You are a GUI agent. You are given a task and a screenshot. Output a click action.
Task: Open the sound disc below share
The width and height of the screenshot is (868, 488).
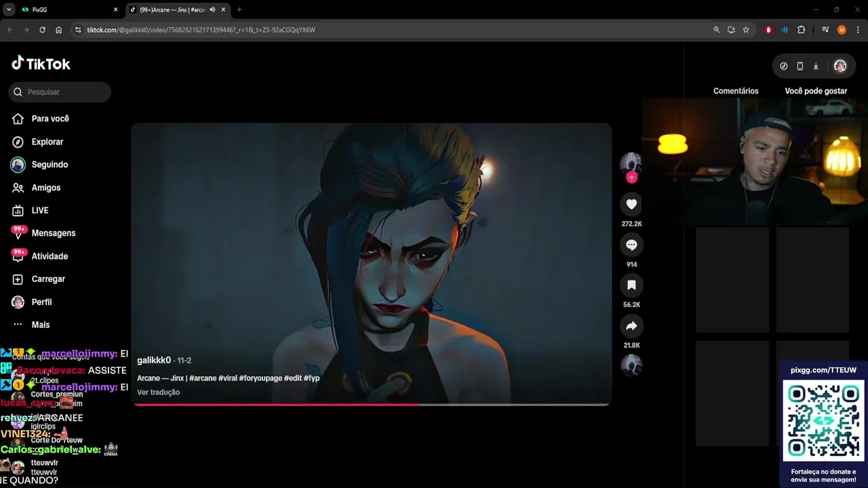click(x=631, y=365)
